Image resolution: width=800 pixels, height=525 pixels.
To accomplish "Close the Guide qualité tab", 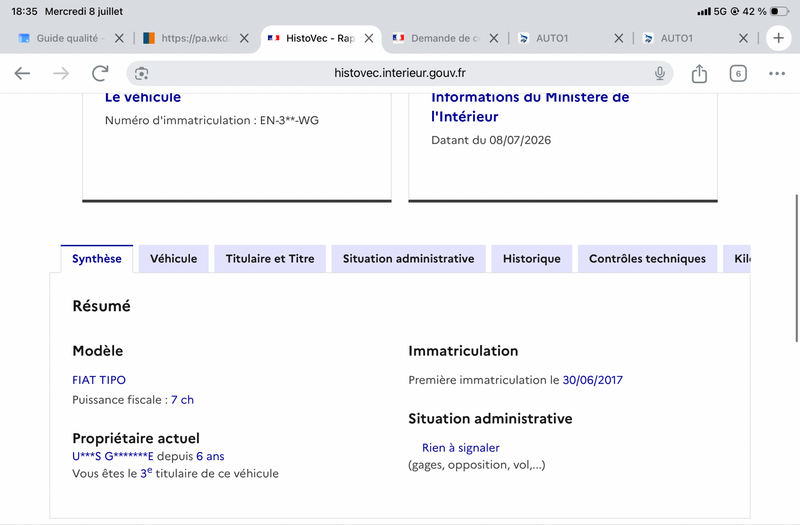I will (x=119, y=38).
